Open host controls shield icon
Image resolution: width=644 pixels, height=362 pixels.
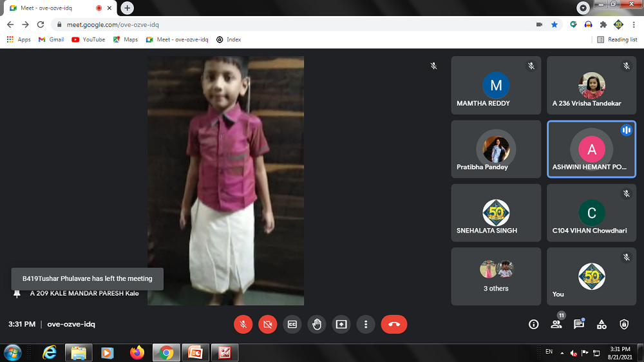coord(623,324)
